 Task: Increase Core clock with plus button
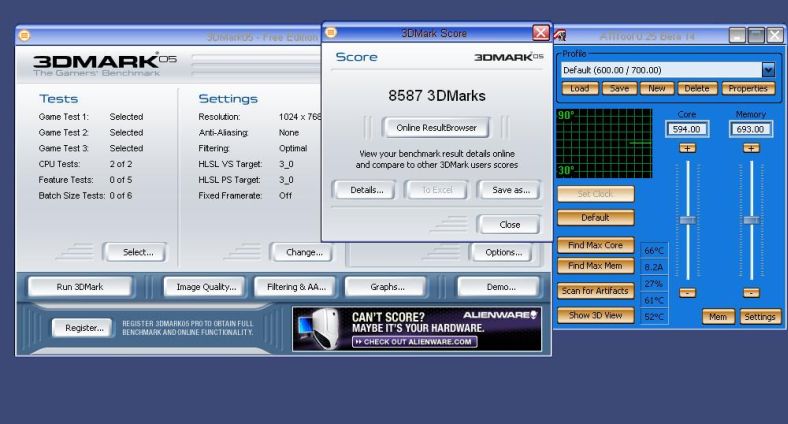[x=687, y=148]
